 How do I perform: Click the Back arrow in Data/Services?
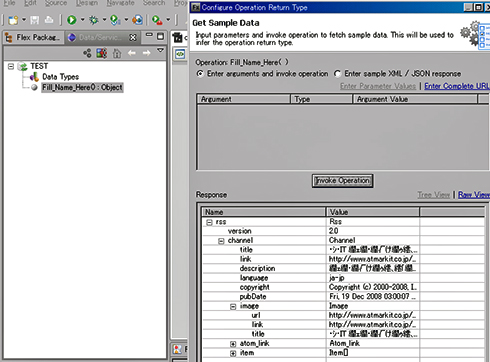[132, 53]
